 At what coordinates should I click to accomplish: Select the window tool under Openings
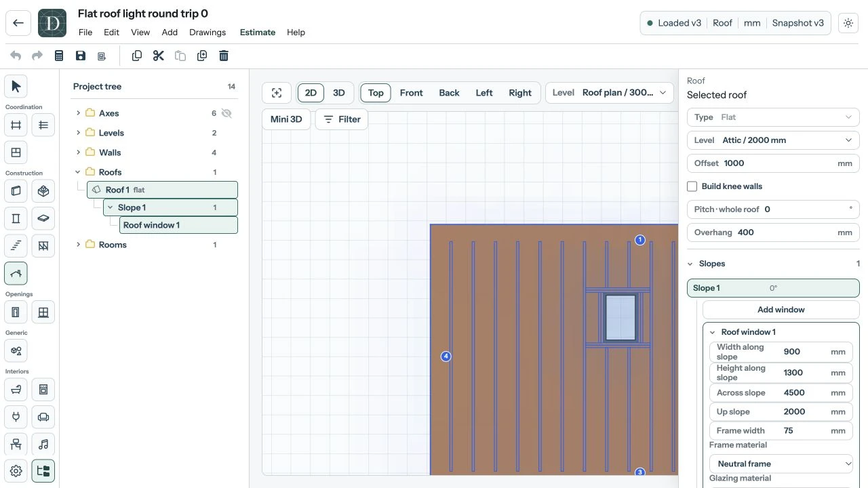[x=43, y=312]
